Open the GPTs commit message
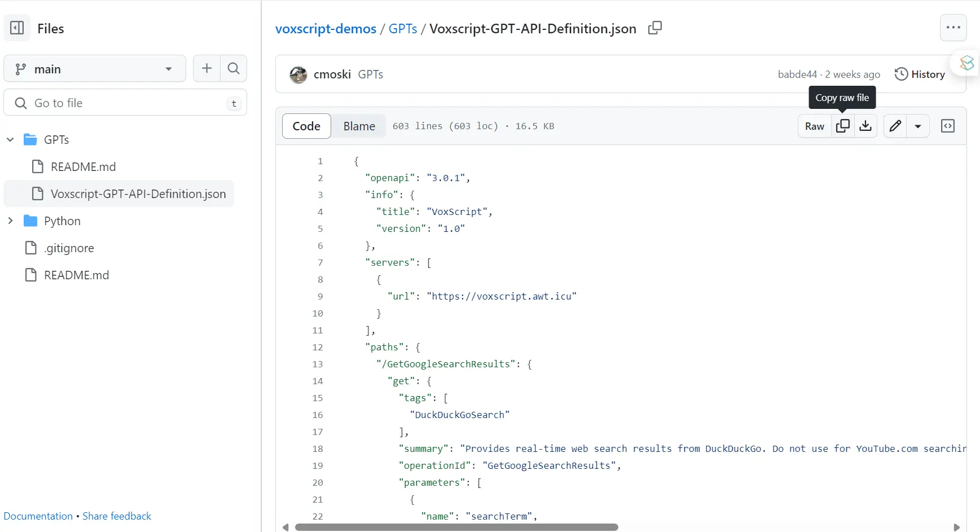This screenshot has width=980, height=532. pyautogui.click(x=371, y=74)
